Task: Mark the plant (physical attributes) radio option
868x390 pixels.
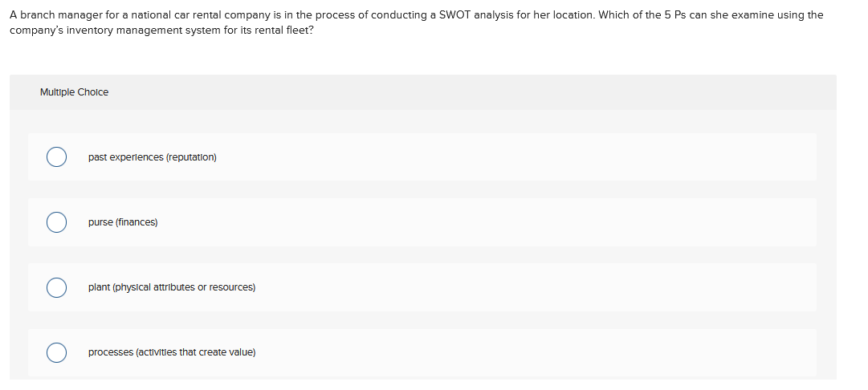Action: [x=56, y=287]
